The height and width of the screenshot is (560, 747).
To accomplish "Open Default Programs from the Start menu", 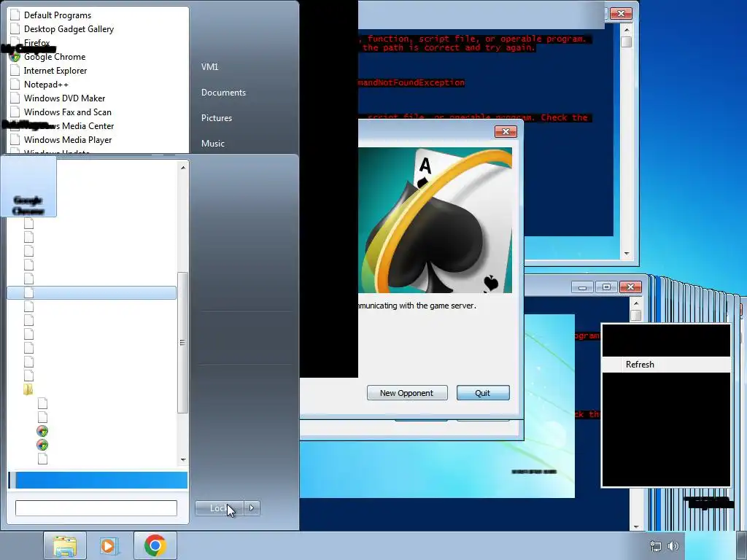I will (57, 15).
